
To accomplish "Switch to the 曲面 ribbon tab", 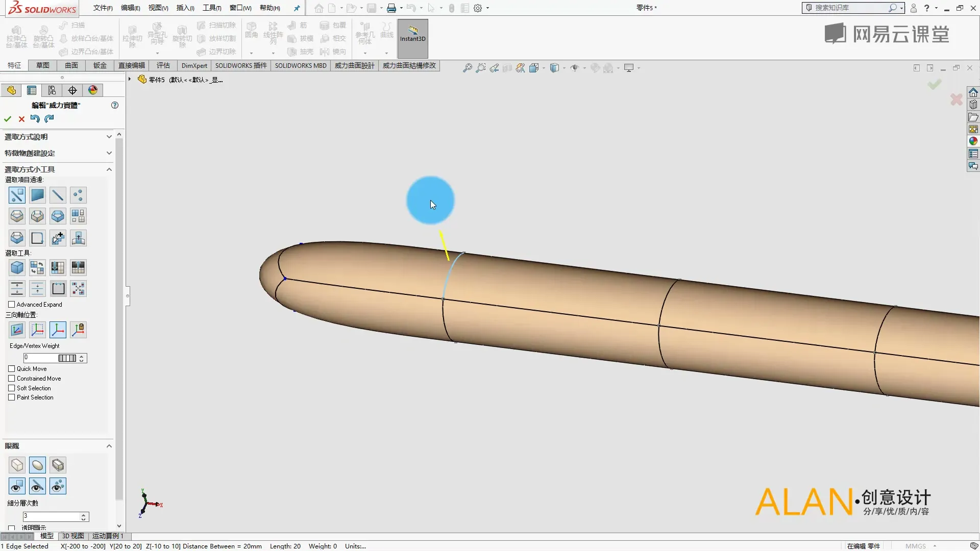I will click(71, 65).
